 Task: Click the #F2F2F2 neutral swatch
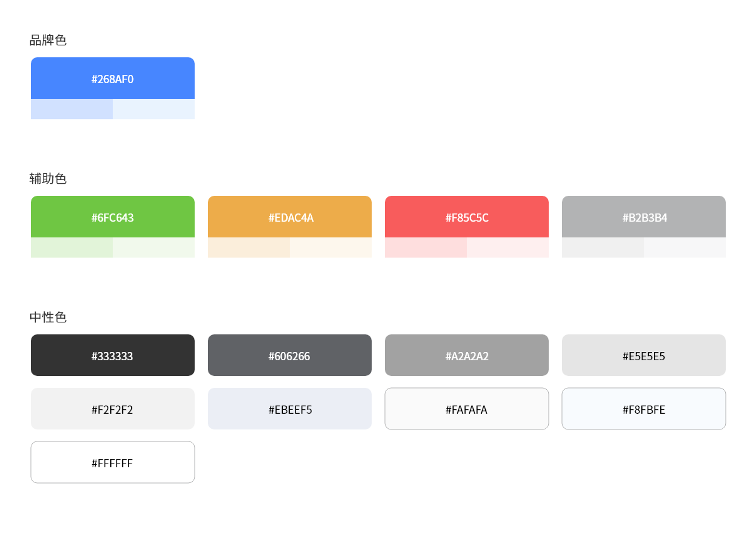pyautogui.click(x=113, y=409)
